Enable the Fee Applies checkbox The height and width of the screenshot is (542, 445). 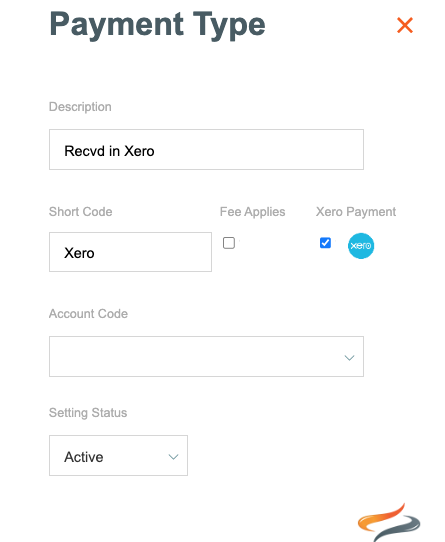(x=229, y=243)
